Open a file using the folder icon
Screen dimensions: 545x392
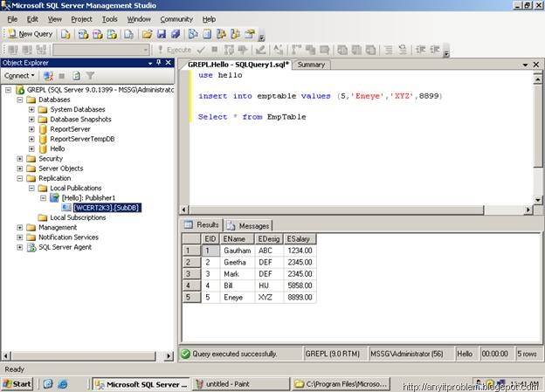tap(147, 34)
